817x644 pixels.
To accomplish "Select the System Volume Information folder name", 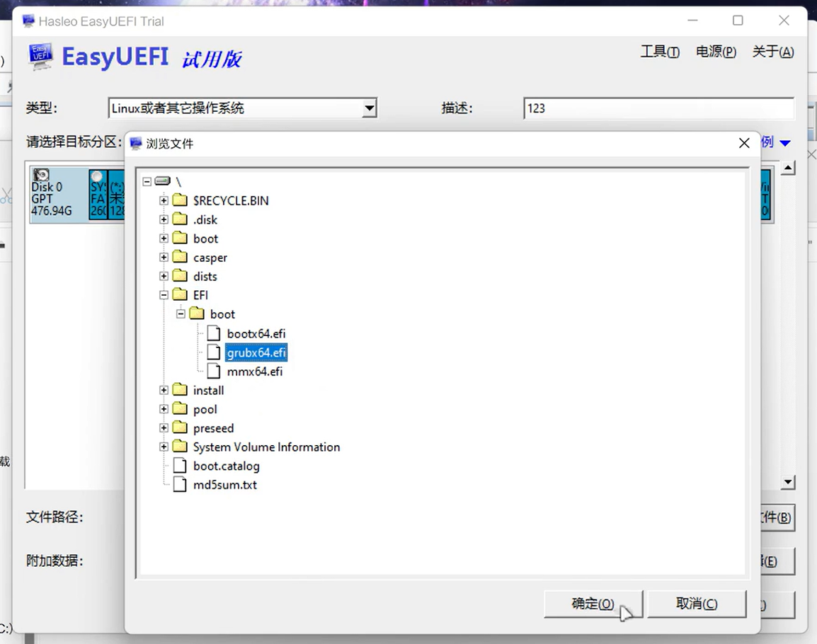I will (266, 447).
